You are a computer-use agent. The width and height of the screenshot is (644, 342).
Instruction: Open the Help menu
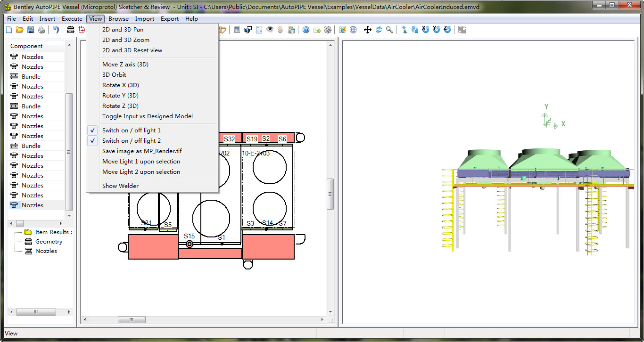tap(191, 19)
